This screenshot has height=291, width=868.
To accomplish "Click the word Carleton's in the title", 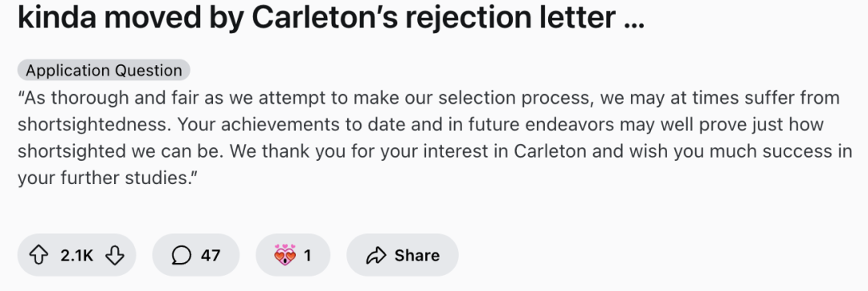I will pos(328,18).
